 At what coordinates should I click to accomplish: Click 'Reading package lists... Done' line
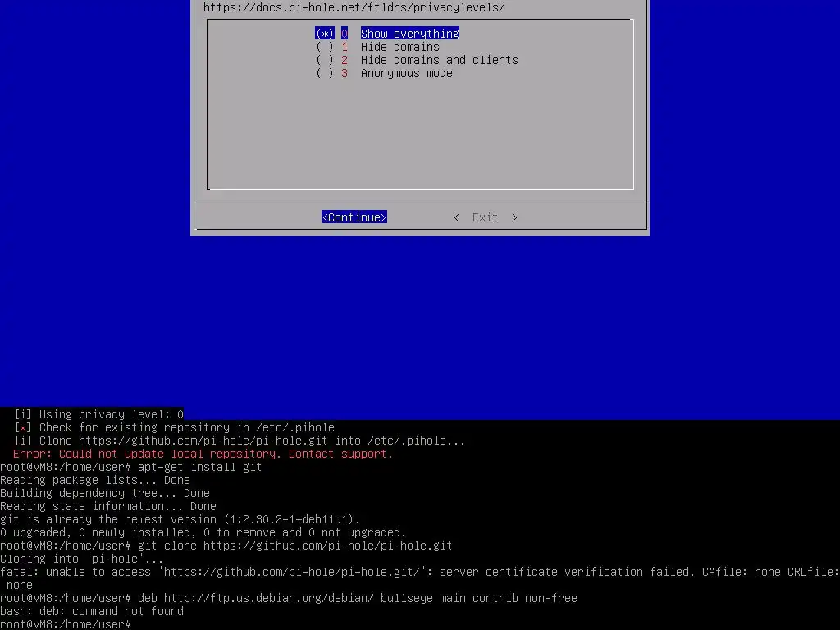(x=95, y=480)
